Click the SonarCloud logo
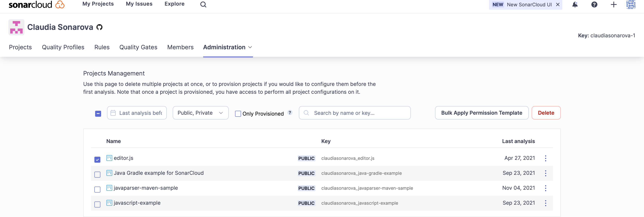The height and width of the screenshot is (217, 644). (x=37, y=4)
